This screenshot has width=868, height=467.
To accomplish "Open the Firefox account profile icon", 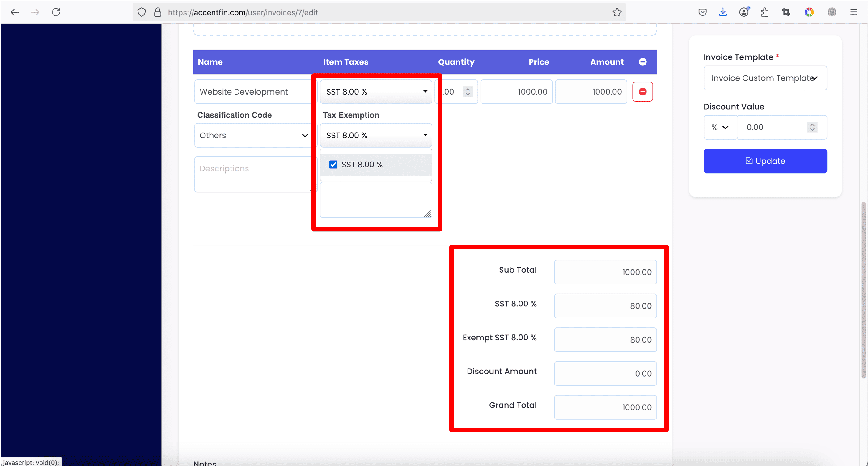I will [x=744, y=12].
